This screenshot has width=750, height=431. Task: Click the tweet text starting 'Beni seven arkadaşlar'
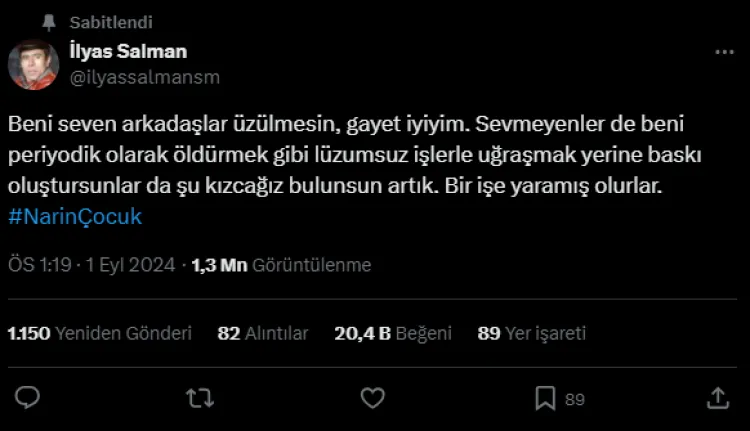pyautogui.click(x=354, y=155)
